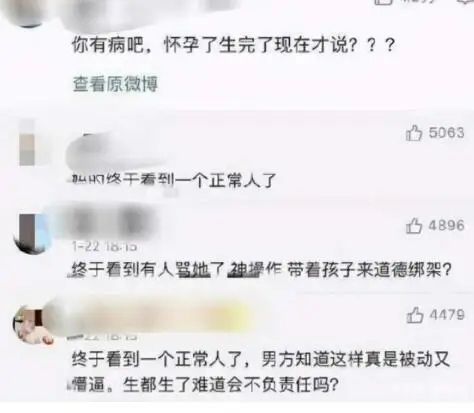Tap partially visible like icon at top

(x=383, y=2)
